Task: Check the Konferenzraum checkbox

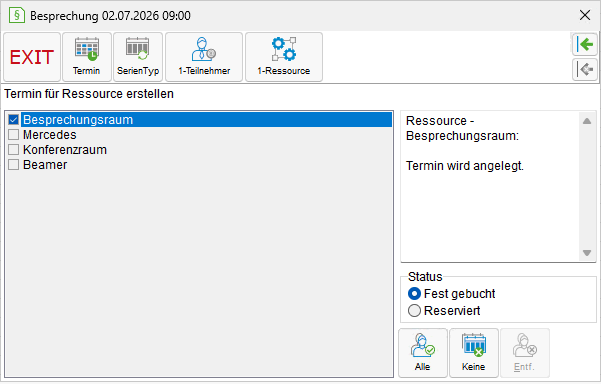Action: click(13, 150)
